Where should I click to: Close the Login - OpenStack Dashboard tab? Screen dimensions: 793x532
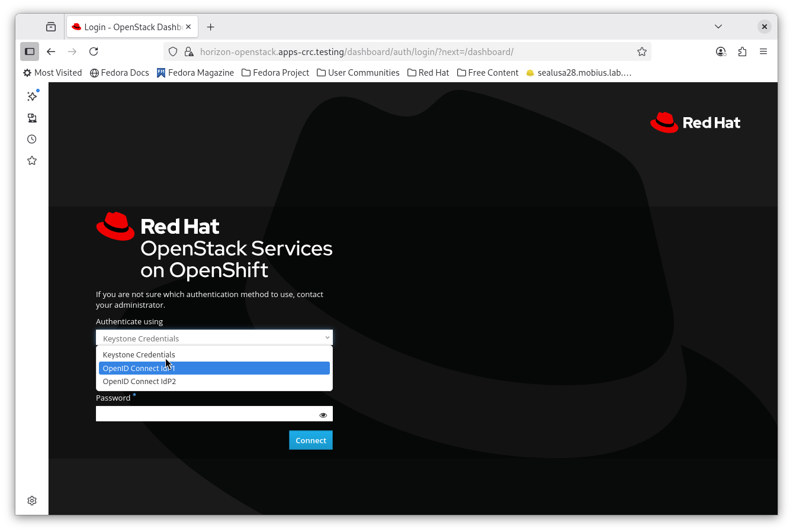(188, 27)
